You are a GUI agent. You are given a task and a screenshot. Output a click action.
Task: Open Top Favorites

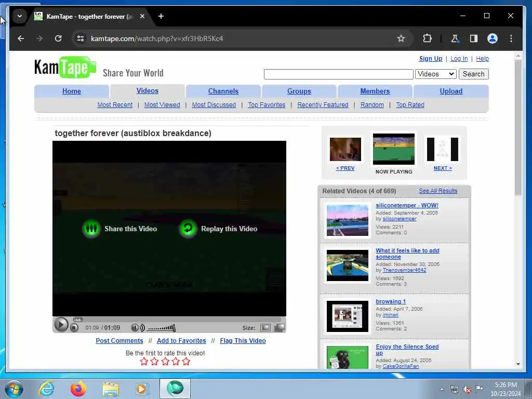pos(267,105)
